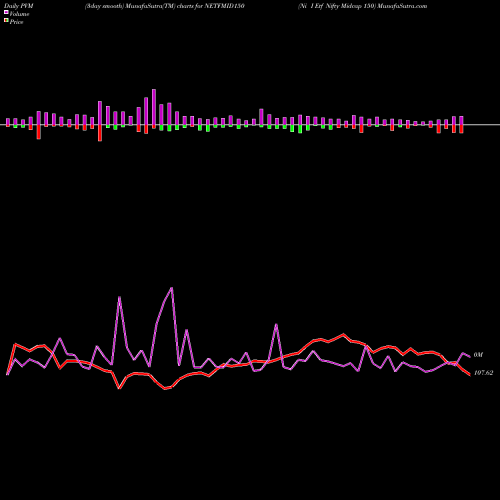Click the 107.62 price value label
The height and width of the screenshot is (500, 500).
[483, 373]
